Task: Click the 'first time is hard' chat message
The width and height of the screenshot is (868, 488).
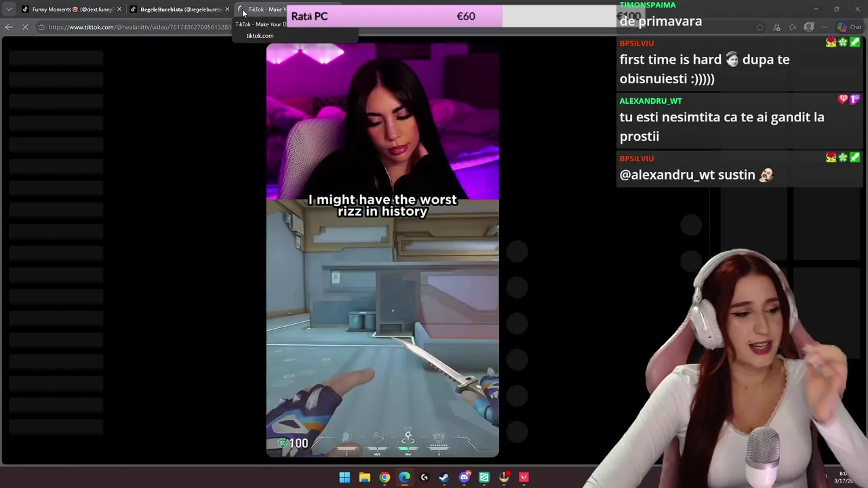Action: coord(705,69)
